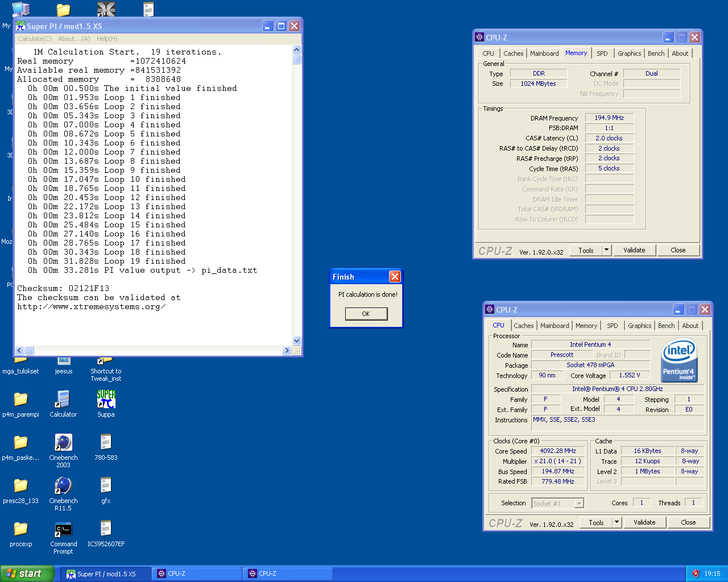Open the 780-583 text file
Viewport: 728px width, 582px height.
click(x=106, y=447)
